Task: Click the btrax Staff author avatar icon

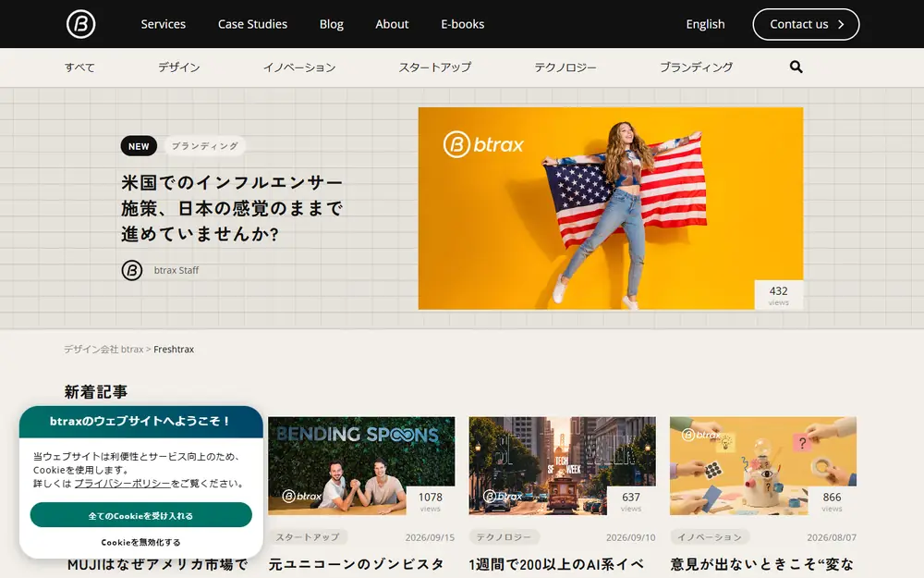Action: click(x=132, y=270)
